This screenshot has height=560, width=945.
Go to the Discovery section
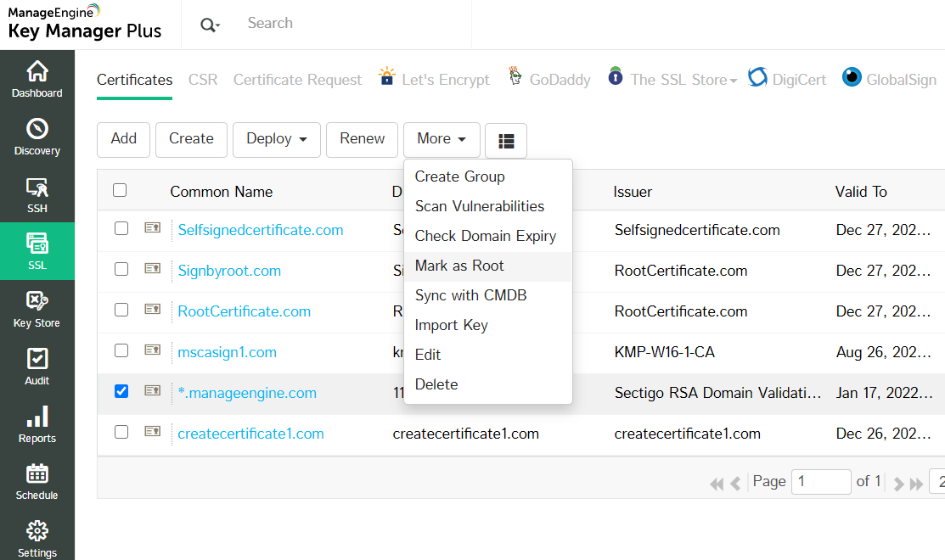click(x=37, y=137)
